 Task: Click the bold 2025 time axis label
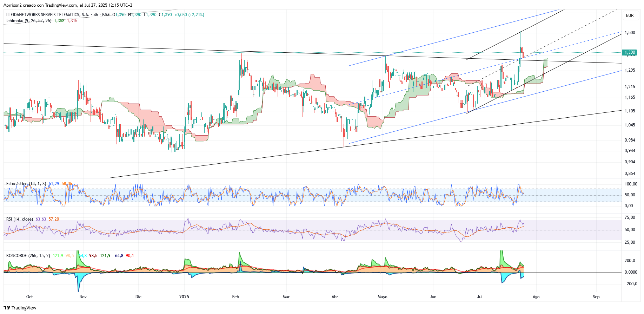click(x=184, y=297)
